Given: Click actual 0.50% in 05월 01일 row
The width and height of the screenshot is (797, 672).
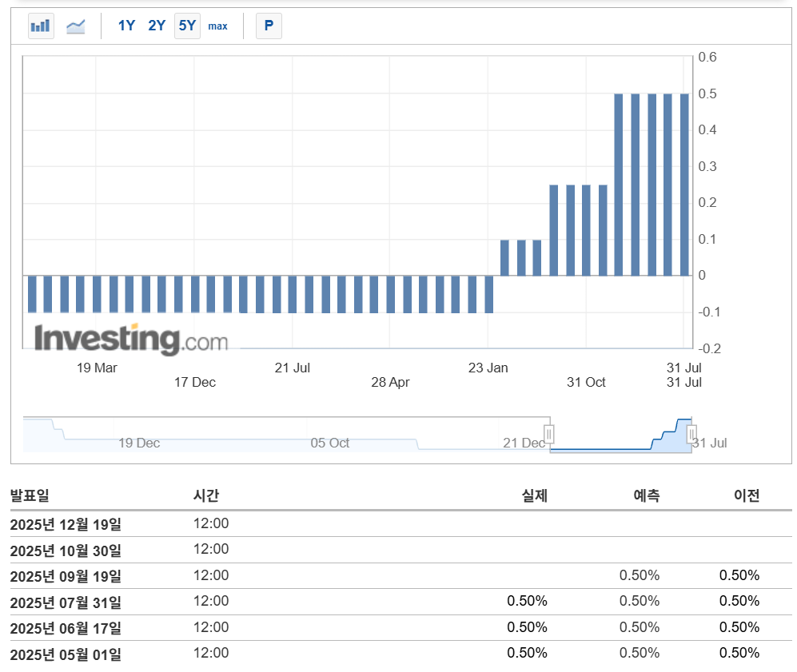Looking at the screenshot, I should pos(527,653).
